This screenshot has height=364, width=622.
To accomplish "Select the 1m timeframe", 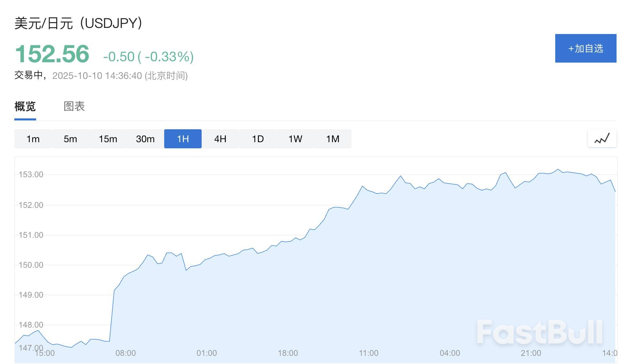I will click(33, 139).
